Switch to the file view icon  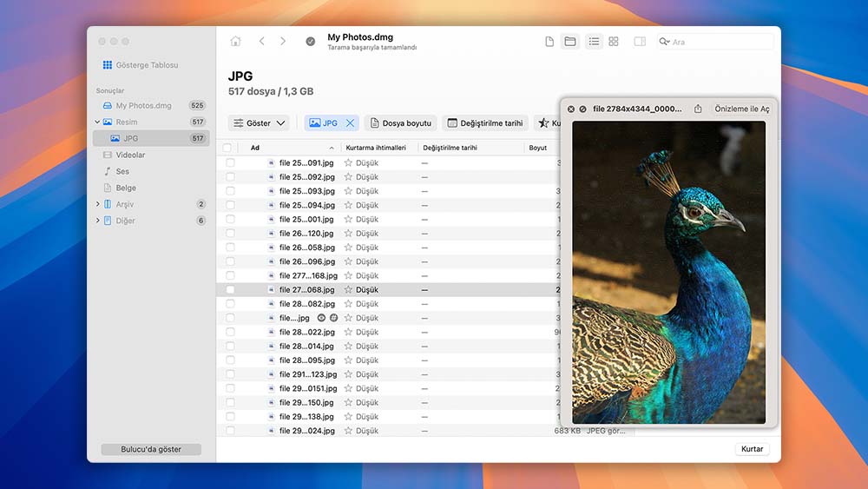click(549, 42)
